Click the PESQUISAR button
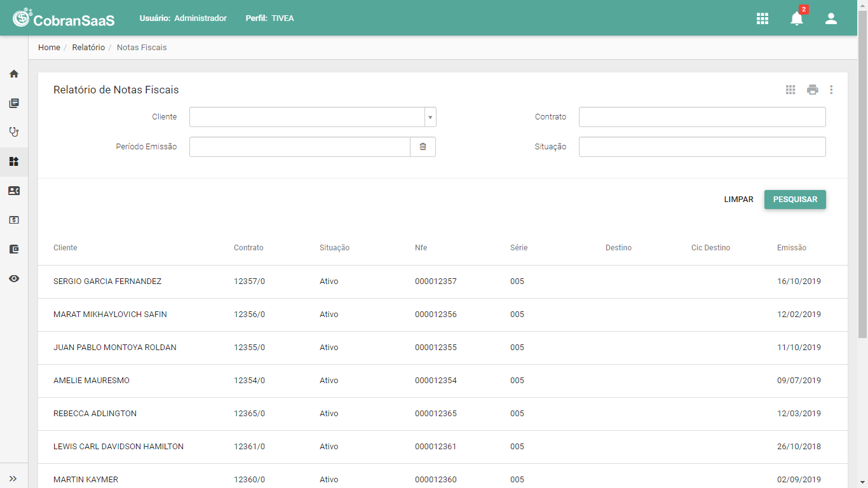Screen dimensions: 868x488 (795, 200)
